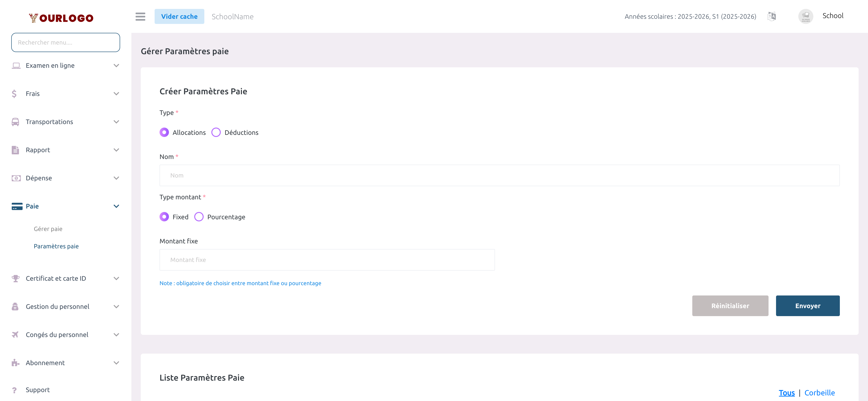868x401 pixels.
Task: Open the Gérer paie submenu item
Action: [x=48, y=229]
